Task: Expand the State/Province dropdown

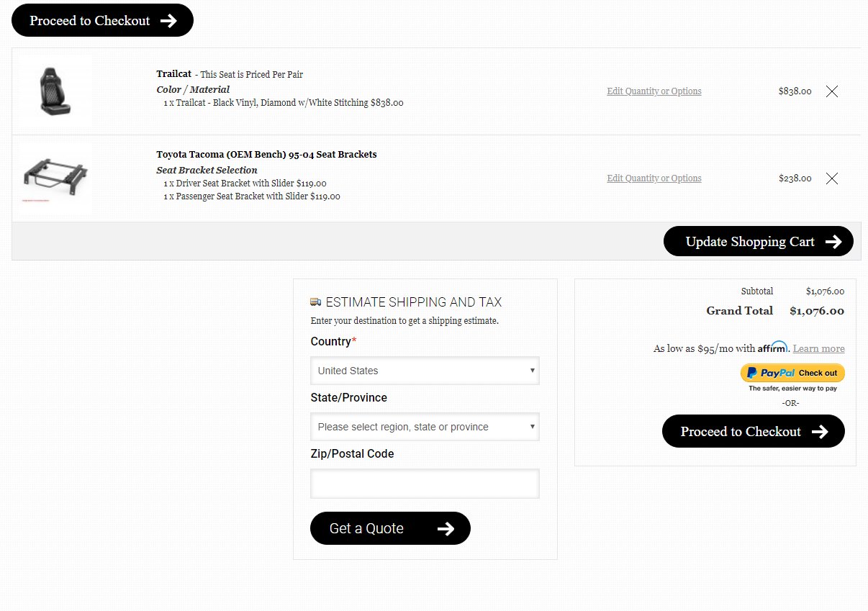Action: (425, 427)
